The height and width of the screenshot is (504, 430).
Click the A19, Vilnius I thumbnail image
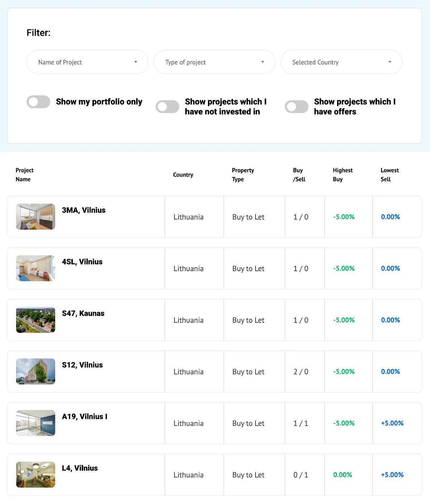pyautogui.click(x=36, y=423)
